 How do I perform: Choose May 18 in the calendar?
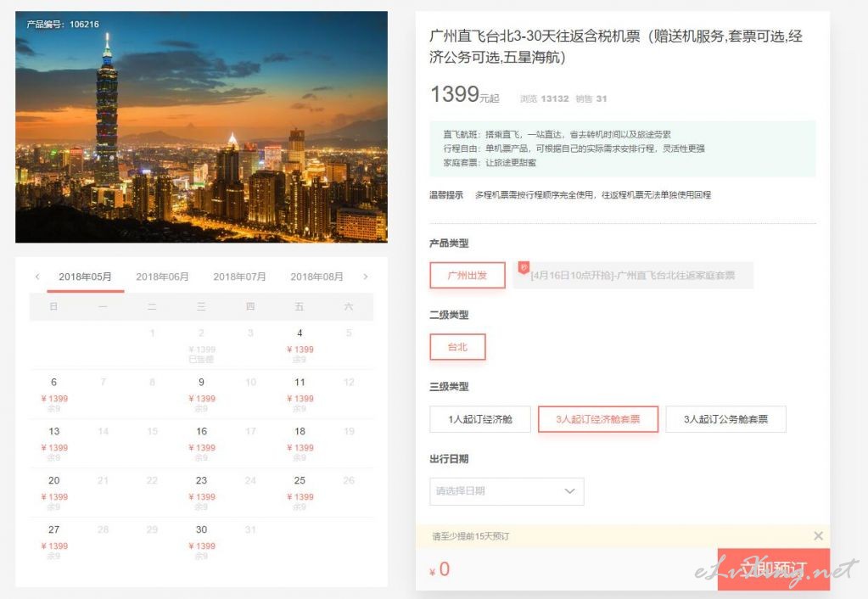300,444
